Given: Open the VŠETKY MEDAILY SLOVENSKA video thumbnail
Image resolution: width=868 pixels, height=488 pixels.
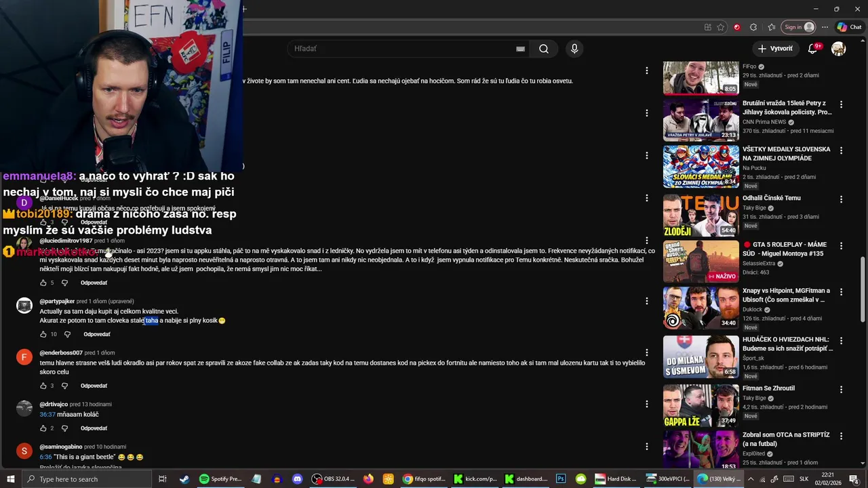Looking at the screenshot, I should click(701, 167).
